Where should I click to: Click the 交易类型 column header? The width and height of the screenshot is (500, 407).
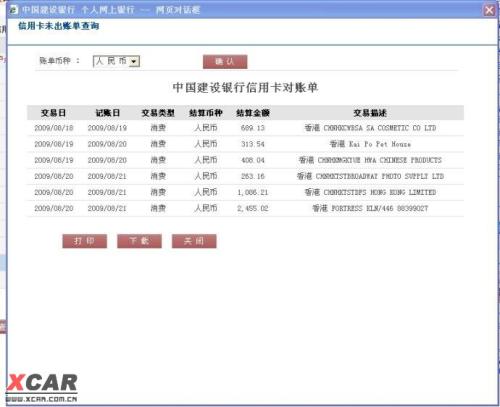click(x=158, y=113)
